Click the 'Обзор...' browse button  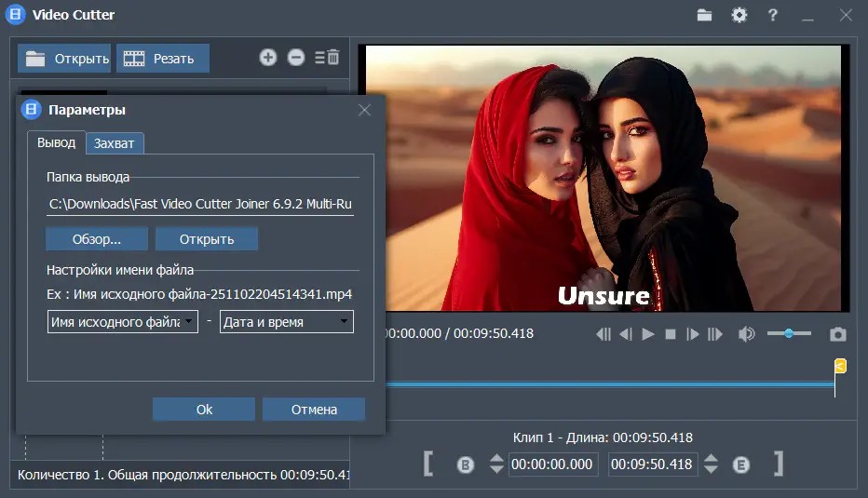pyautogui.click(x=97, y=239)
